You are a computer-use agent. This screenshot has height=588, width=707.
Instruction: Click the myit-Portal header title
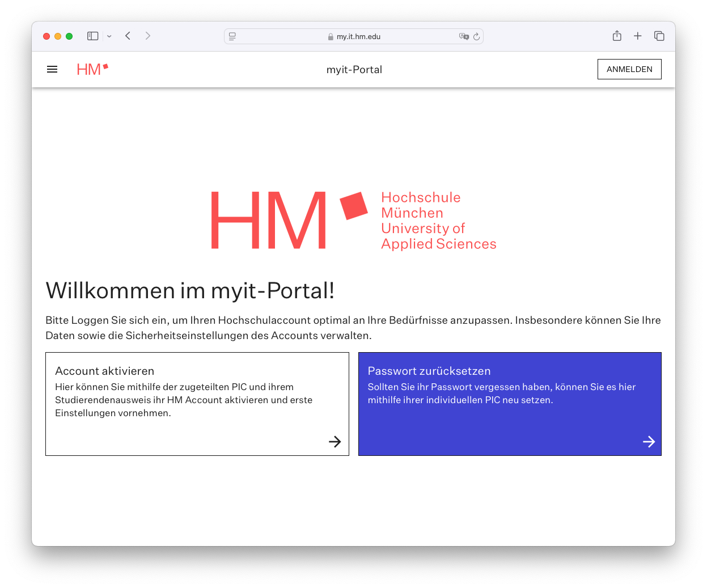354,70
